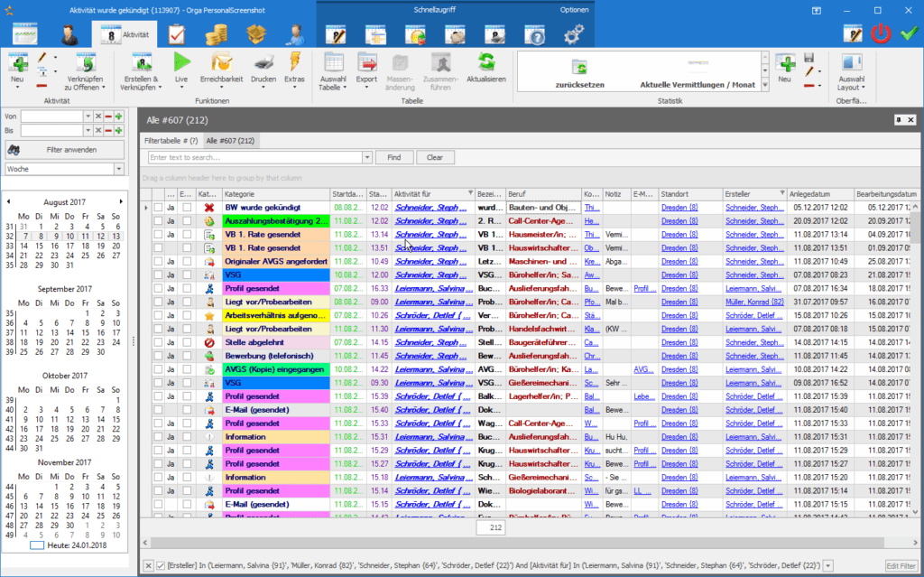Click the Live play icon
The width and height of the screenshot is (924, 577).
(x=181, y=62)
